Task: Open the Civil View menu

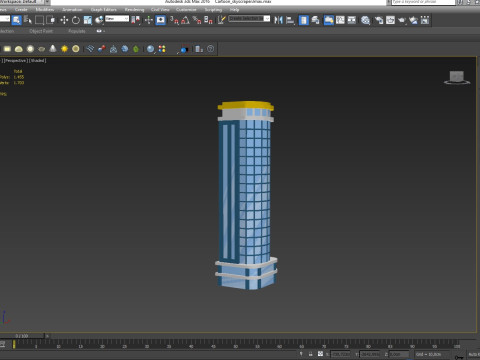Action: 160,9
